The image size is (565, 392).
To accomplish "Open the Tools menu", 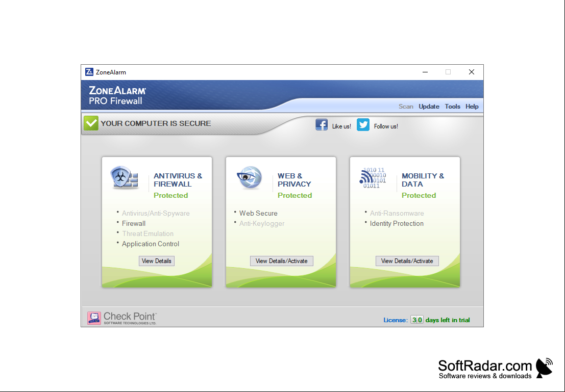I will tap(452, 107).
